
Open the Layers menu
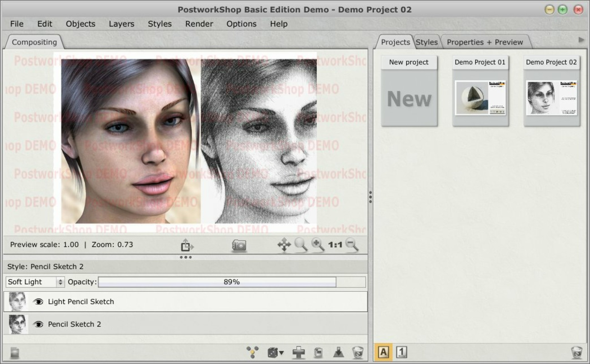click(x=122, y=24)
